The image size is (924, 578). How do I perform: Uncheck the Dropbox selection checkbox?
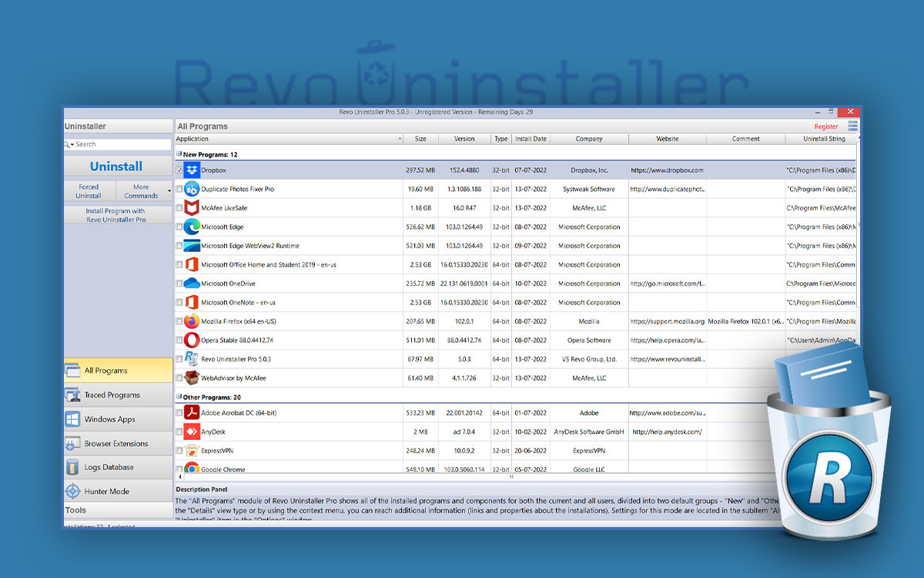tap(180, 170)
